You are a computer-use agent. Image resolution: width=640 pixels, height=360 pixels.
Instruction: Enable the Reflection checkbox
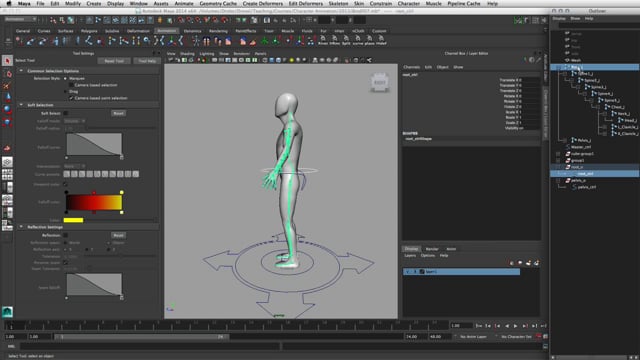tap(66, 235)
